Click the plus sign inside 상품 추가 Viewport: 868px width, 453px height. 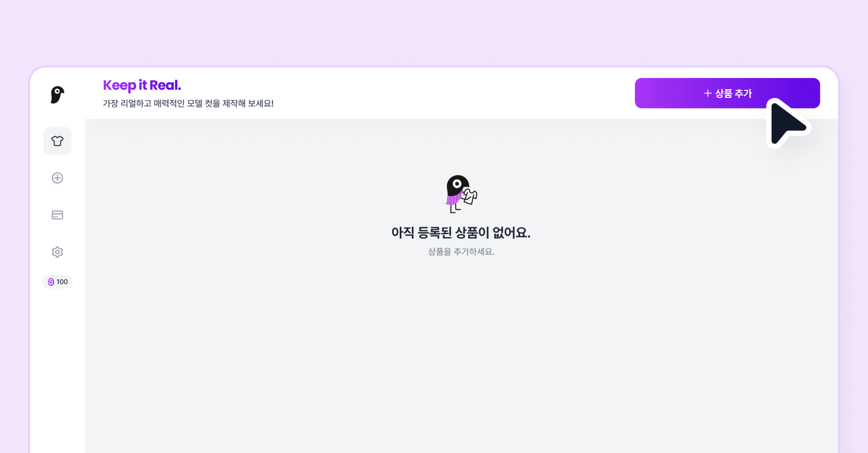click(707, 93)
